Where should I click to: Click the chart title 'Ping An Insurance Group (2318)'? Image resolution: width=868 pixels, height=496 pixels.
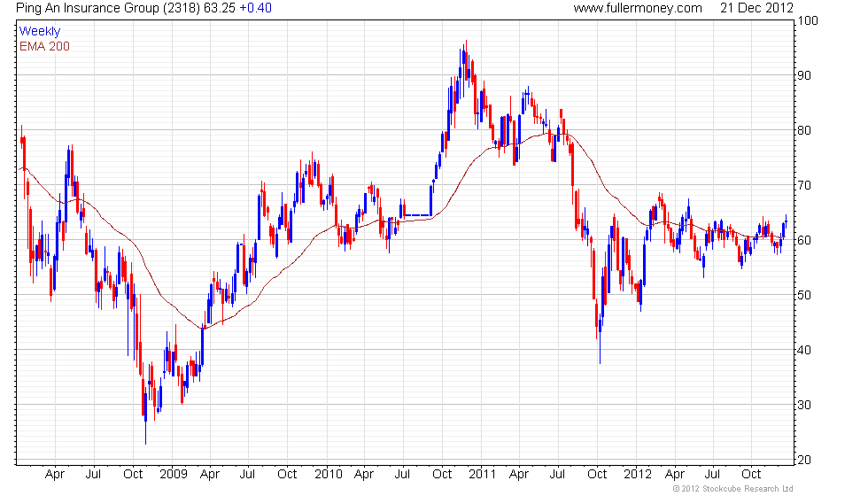[108, 8]
